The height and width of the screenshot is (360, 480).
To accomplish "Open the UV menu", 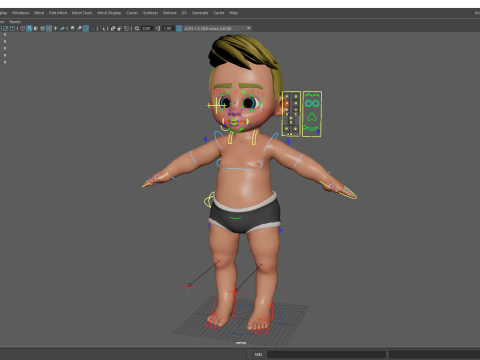I will 184,13.
